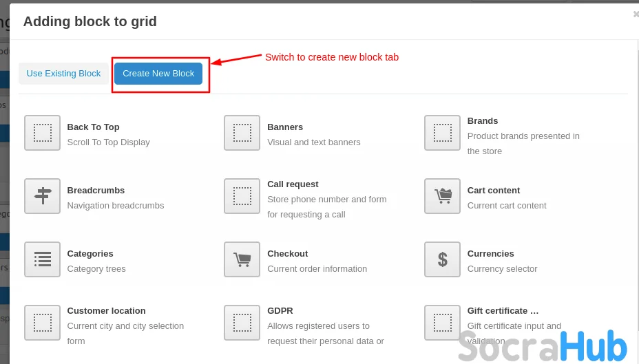Open the Create New Block tab
639x364 pixels.
tap(158, 74)
